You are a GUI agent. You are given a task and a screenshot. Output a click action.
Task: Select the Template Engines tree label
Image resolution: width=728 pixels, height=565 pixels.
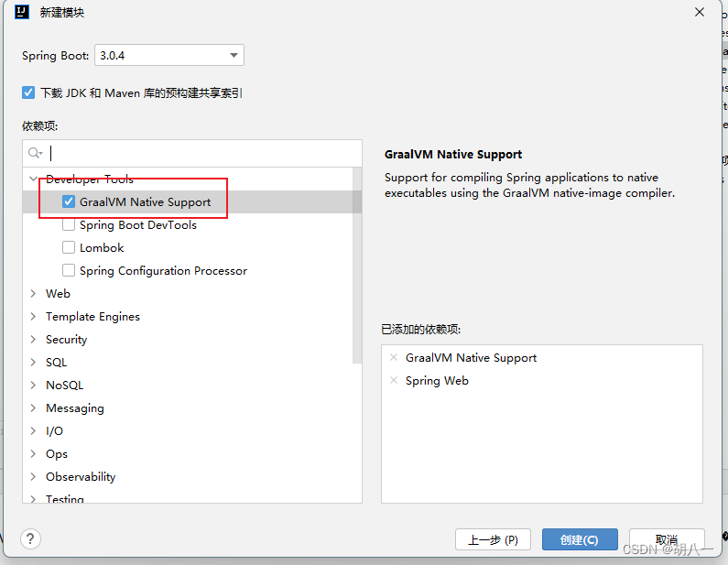click(x=92, y=317)
